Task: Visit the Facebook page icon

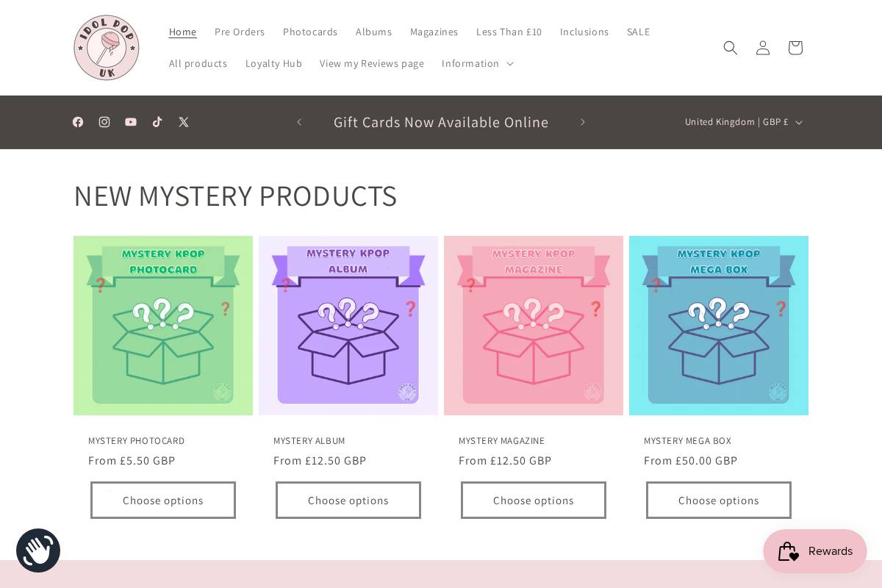Action: coord(78,122)
